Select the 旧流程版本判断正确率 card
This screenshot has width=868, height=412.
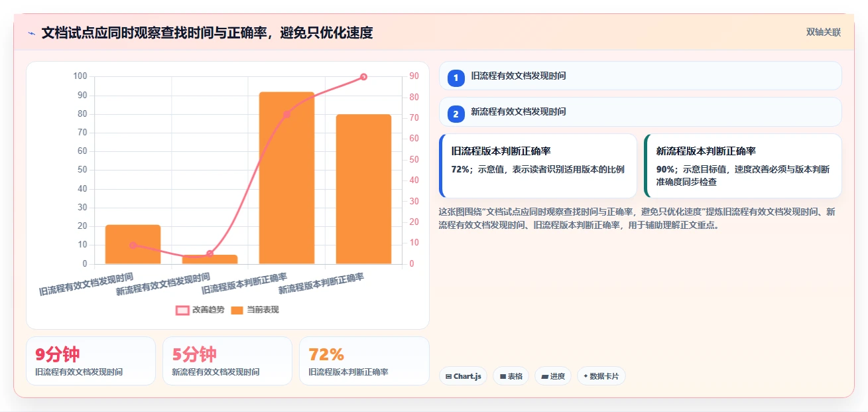[x=538, y=166]
